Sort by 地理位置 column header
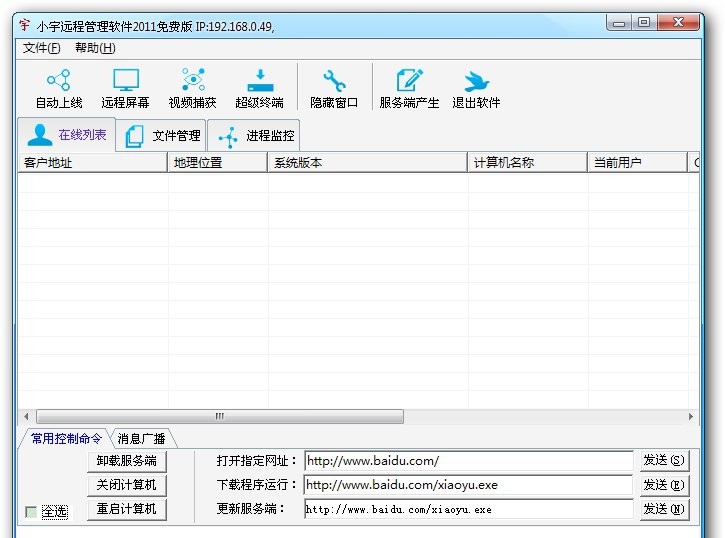This screenshot has height=538, width=725. (x=217, y=163)
